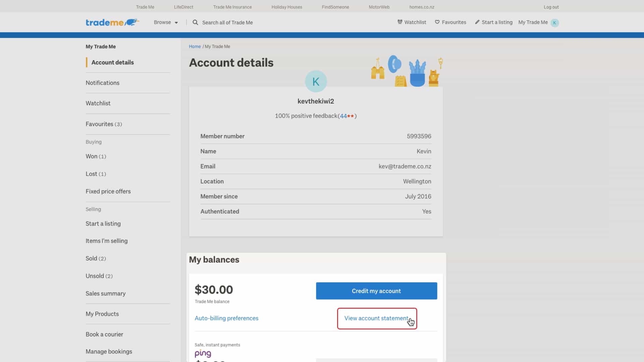Viewport: 644px width, 362px height.
Task: Select Account details in sidebar
Action: [x=112, y=62]
